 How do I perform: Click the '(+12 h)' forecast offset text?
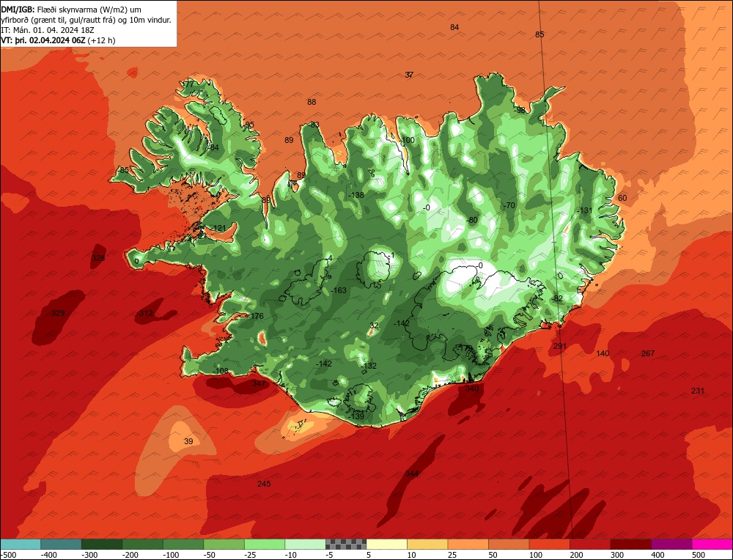101,40
